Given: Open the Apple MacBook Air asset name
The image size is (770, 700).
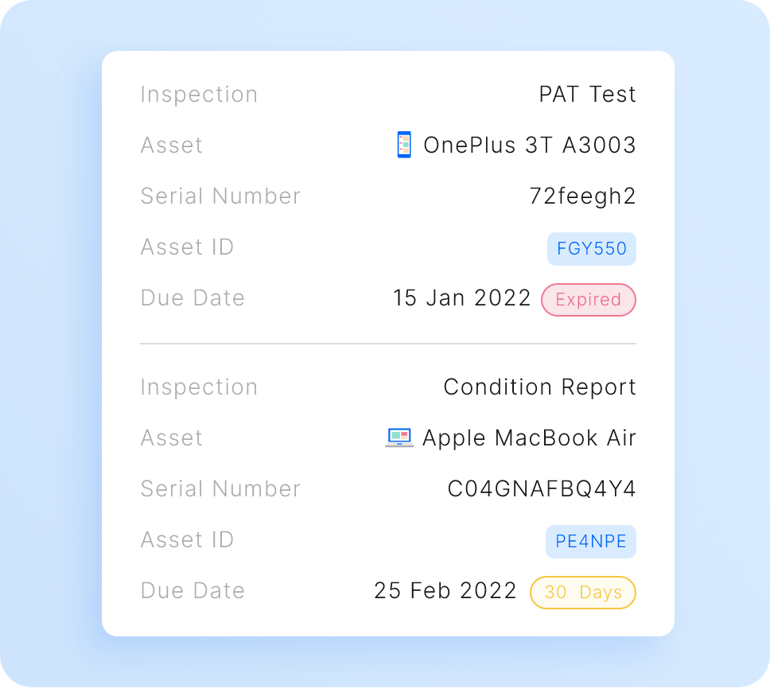Looking at the screenshot, I should pos(530,438).
